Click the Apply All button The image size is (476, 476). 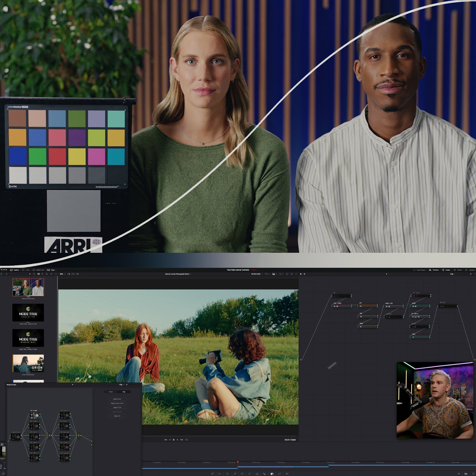[117, 416]
